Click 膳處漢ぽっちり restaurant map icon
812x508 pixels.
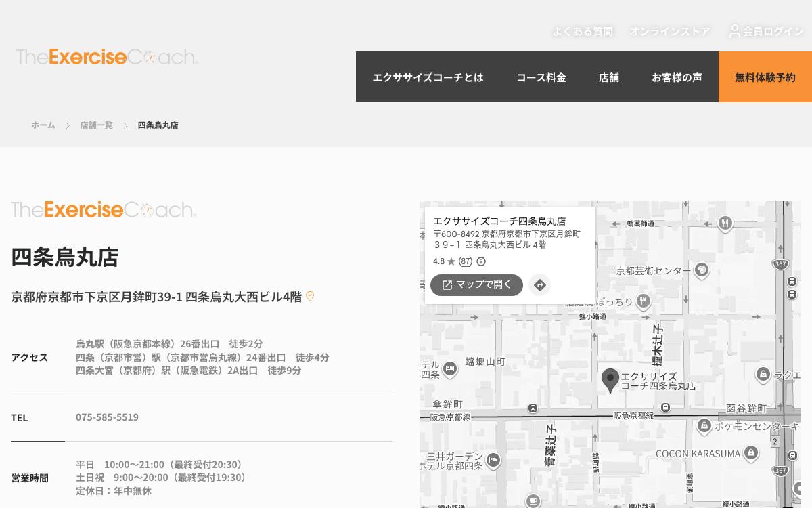pyautogui.click(x=643, y=301)
